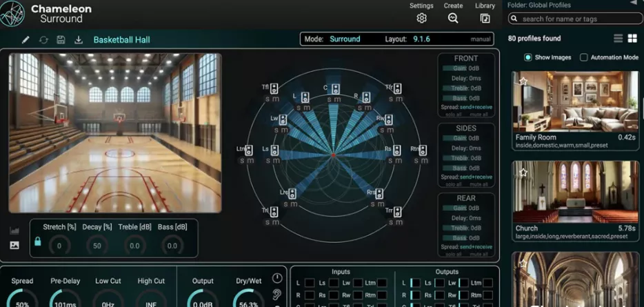The width and height of the screenshot is (644, 307).
Task: Show the room image view icon
Action: click(14, 246)
